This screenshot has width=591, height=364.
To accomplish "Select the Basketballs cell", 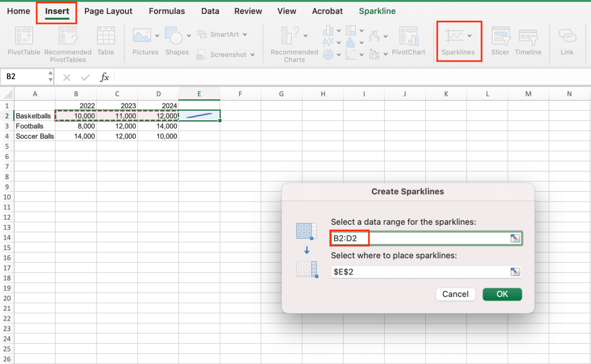I will (34, 116).
